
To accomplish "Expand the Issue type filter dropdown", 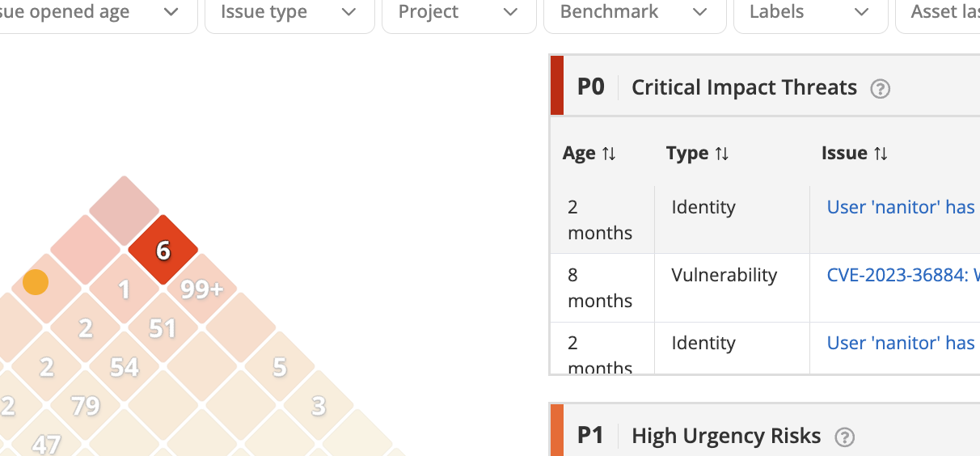I will click(x=289, y=12).
